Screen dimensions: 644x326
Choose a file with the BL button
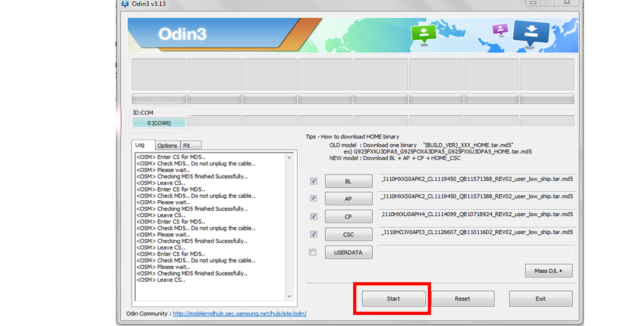click(349, 181)
